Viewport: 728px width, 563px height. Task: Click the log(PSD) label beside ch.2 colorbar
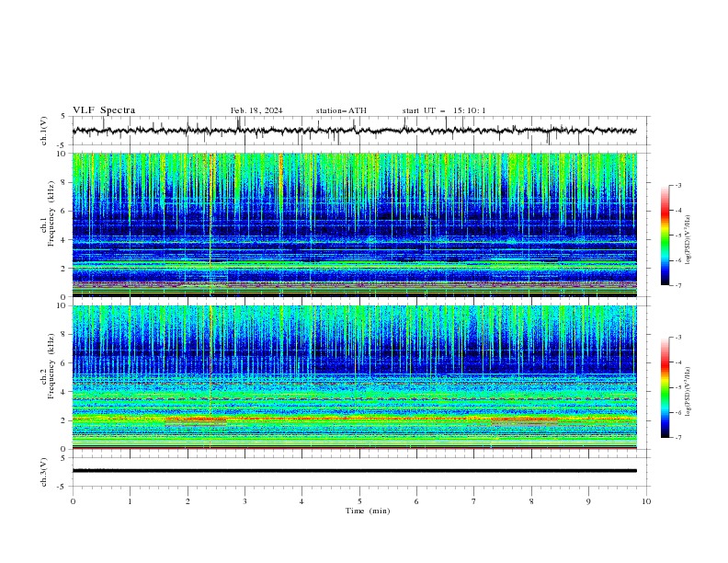click(x=688, y=391)
